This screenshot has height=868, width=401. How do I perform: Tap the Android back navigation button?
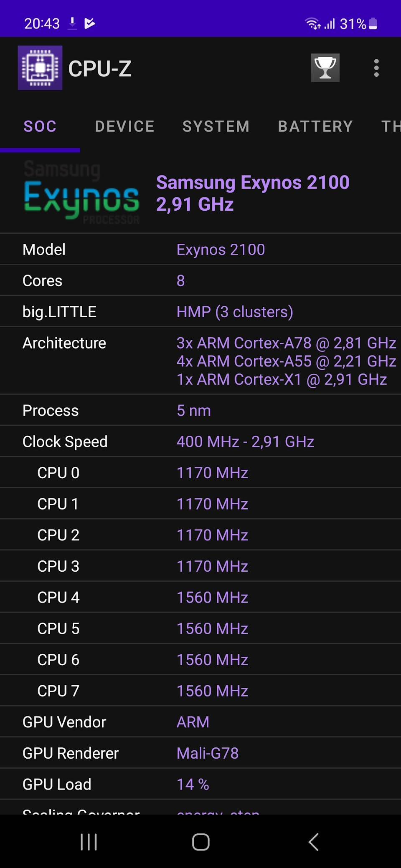click(x=313, y=842)
